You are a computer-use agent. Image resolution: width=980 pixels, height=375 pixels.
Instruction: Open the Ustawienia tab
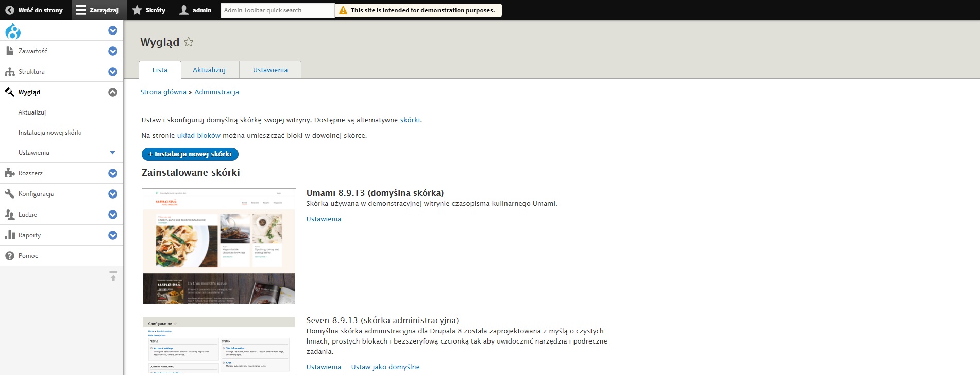click(x=271, y=70)
